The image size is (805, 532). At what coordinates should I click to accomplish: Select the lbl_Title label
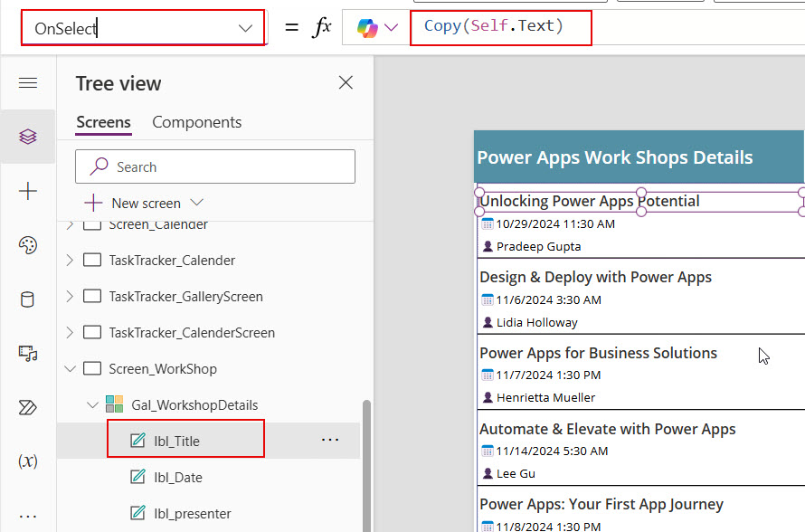click(x=176, y=442)
